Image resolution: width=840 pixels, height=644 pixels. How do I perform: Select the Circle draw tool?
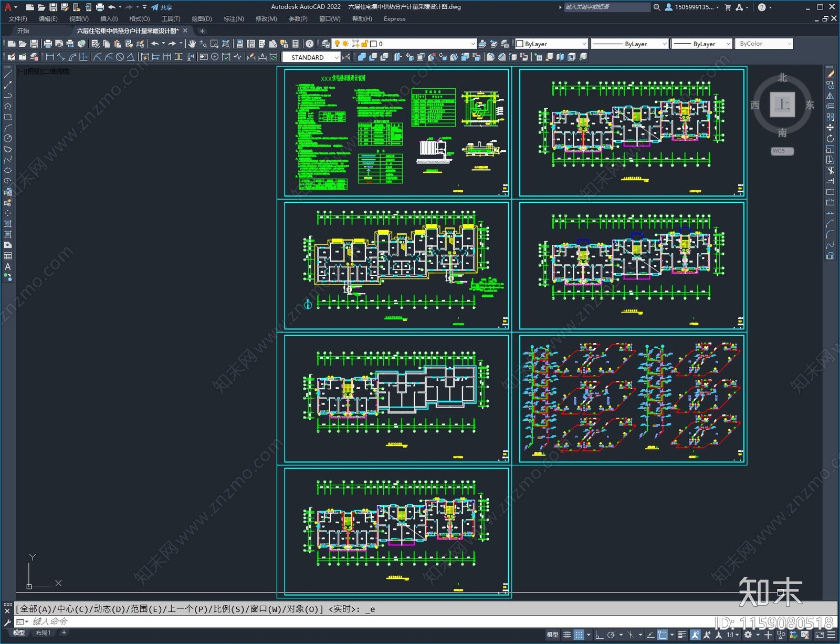click(8, 139)
